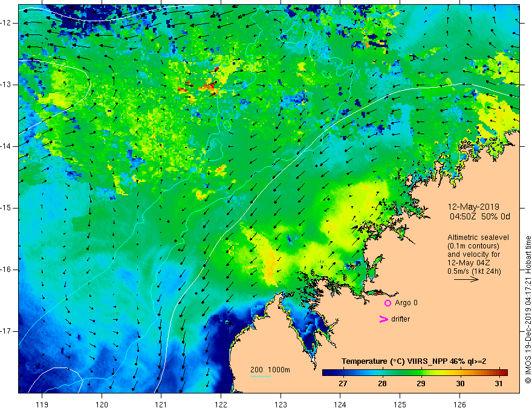Click the 'and velocity for' text line
Image resolution: width=532 pixels, height=411 pixels.
click(473, 254)
